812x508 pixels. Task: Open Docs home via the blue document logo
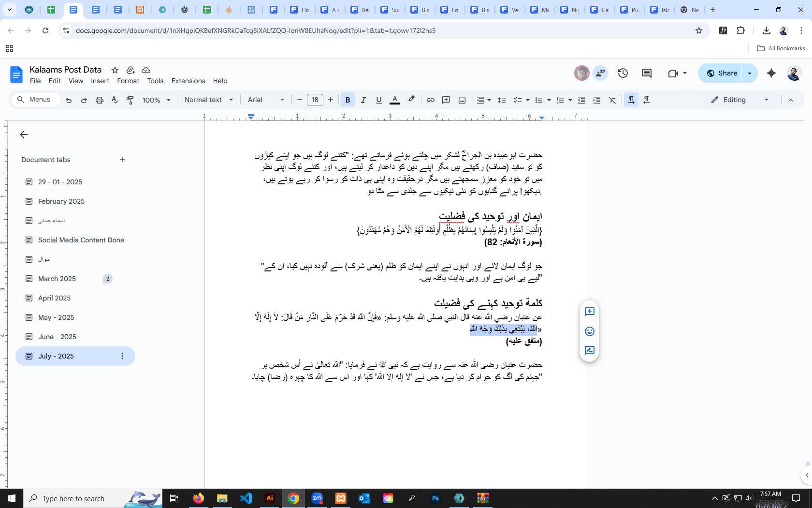(16, 75)
